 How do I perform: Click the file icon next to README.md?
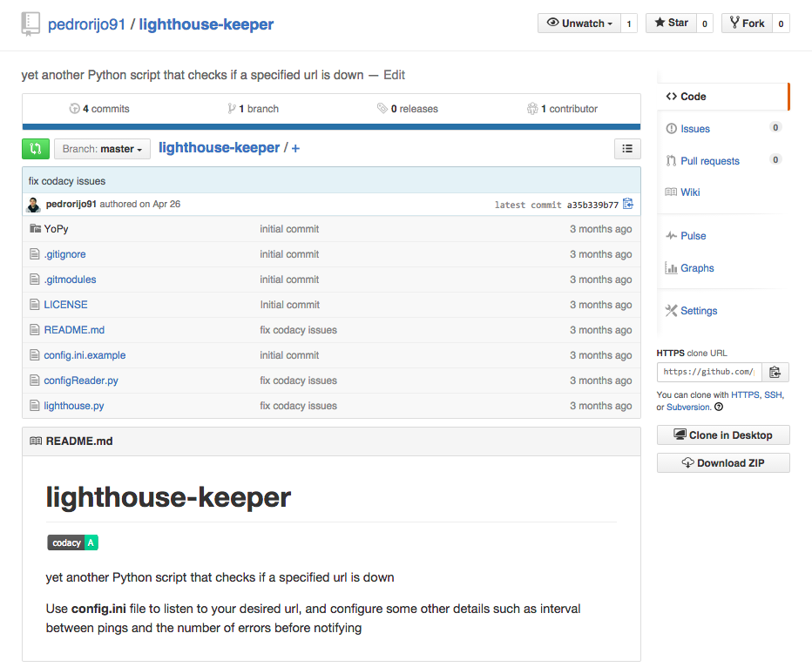pyautogui.click(x=35, y=330)
